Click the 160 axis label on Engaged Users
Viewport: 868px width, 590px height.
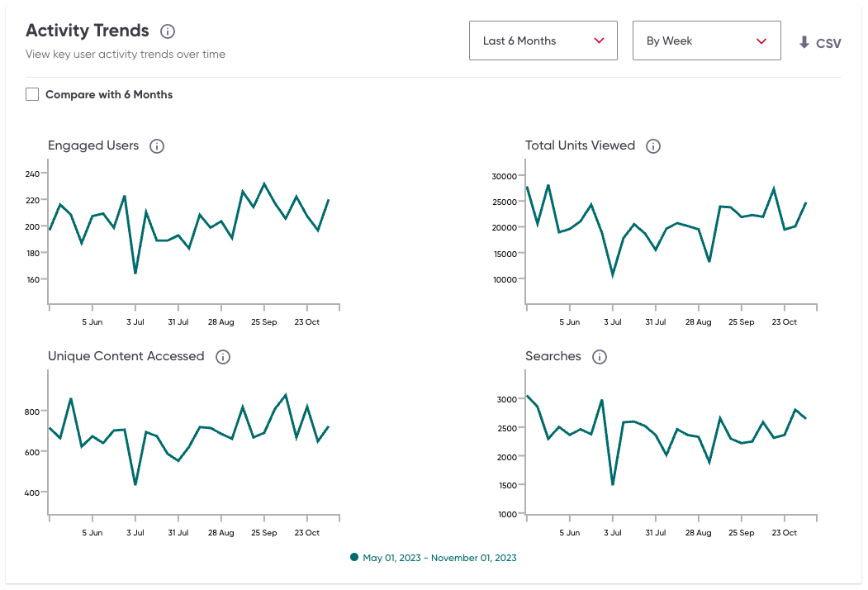(x=33, y=280)
